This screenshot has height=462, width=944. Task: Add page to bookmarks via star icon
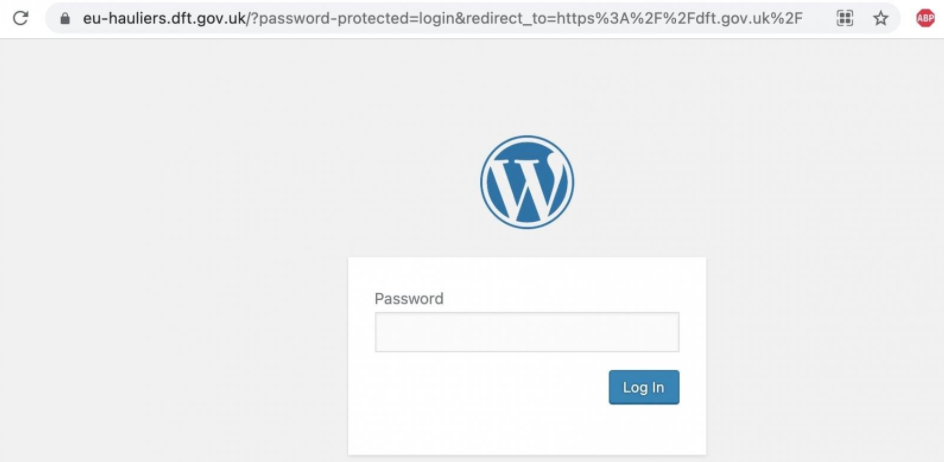coord(880,18)
